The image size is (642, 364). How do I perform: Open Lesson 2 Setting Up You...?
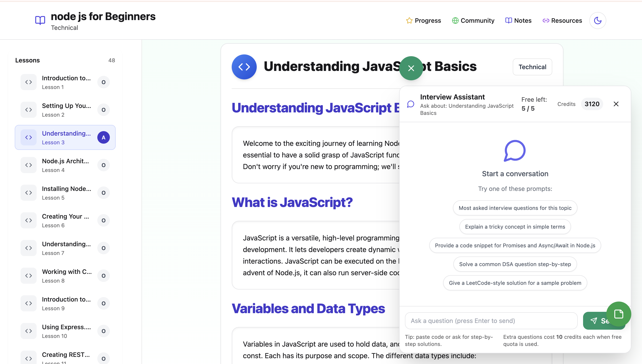point(65,110)
